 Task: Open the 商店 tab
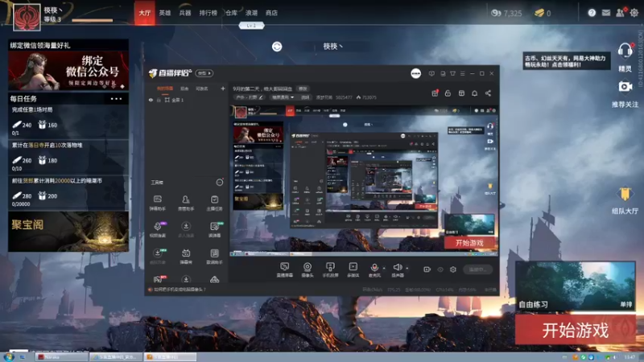point(271,13)
